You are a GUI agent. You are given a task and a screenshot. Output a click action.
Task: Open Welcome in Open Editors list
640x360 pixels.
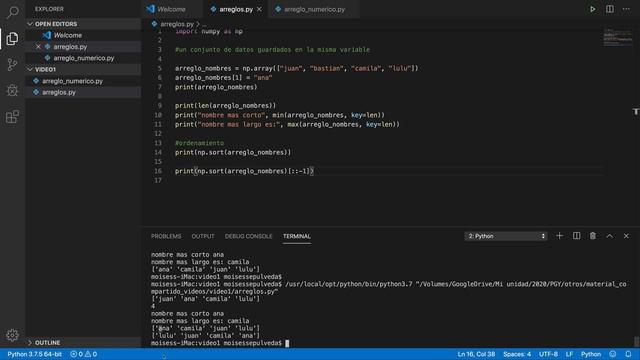(84, 36)
